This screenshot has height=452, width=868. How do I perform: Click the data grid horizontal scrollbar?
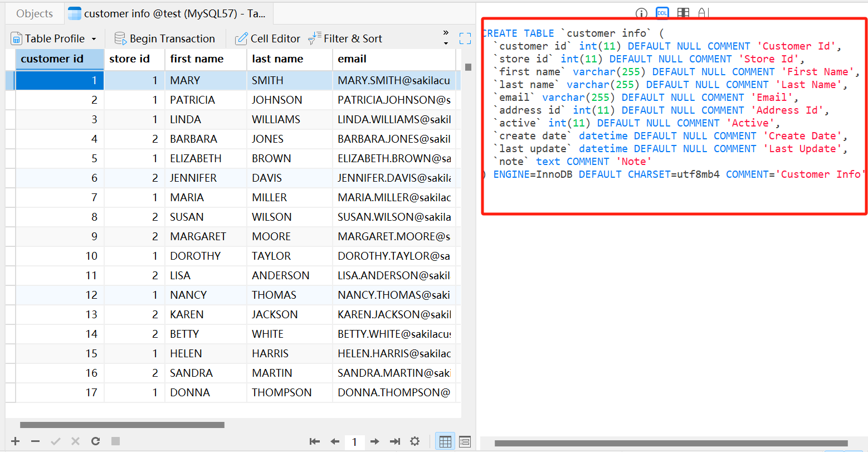(x=122, y=425)
